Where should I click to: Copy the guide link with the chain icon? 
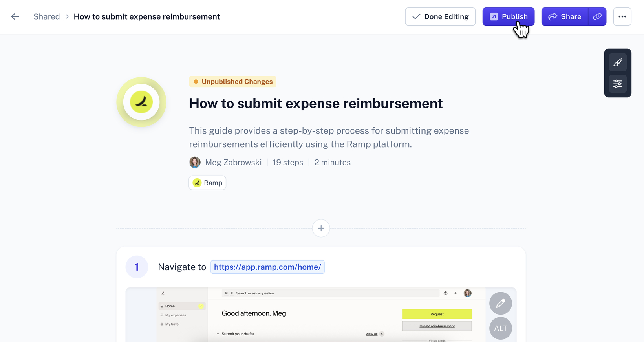click(x=597, y=16)
